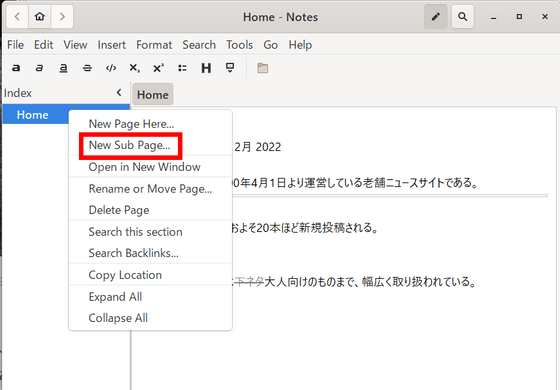This screenshot has width=560, height=390.
Task: Open the Search menu
Action: pyautogui.click(x=199, y=45)
